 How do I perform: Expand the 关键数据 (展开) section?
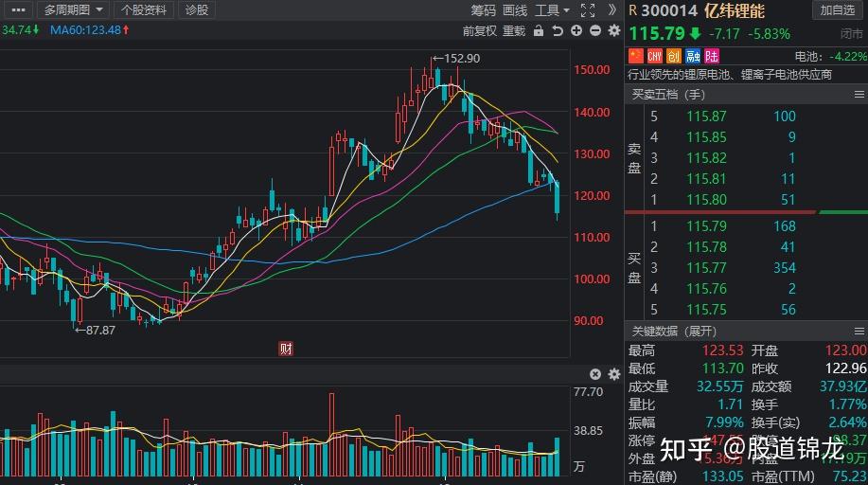pos(674,332)
